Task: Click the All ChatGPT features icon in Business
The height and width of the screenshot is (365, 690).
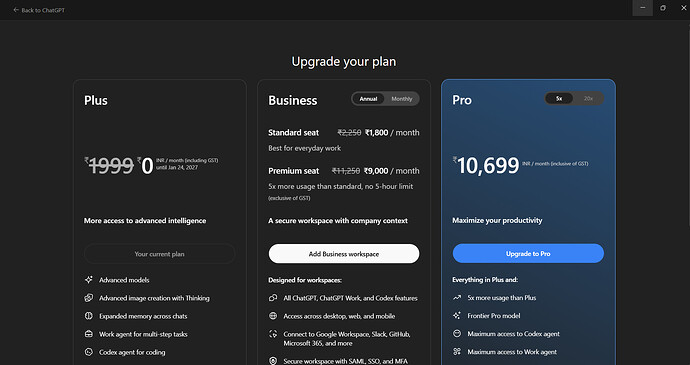Action: [273, 298]
